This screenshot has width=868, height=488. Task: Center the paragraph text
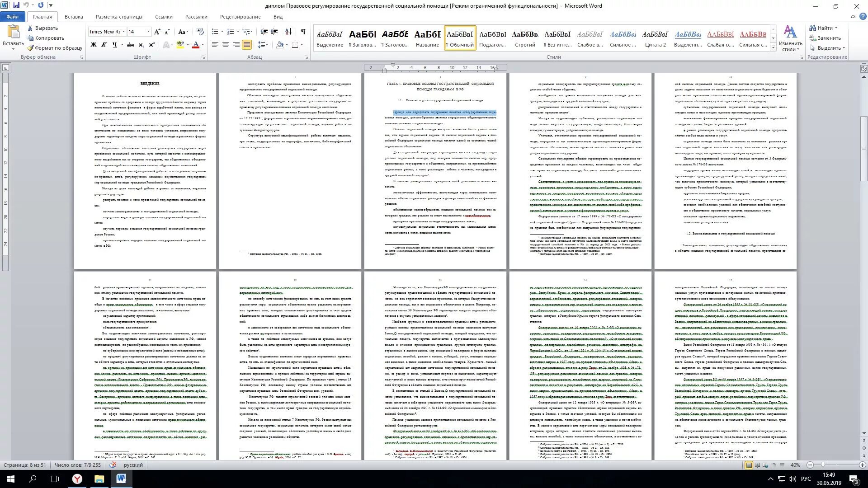(x=226, y=45)
